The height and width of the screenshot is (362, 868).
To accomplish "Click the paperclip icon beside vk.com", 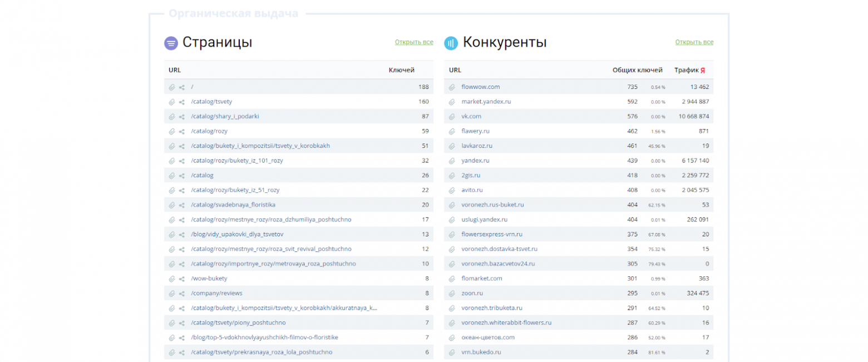I will click(x=452, y=117).
